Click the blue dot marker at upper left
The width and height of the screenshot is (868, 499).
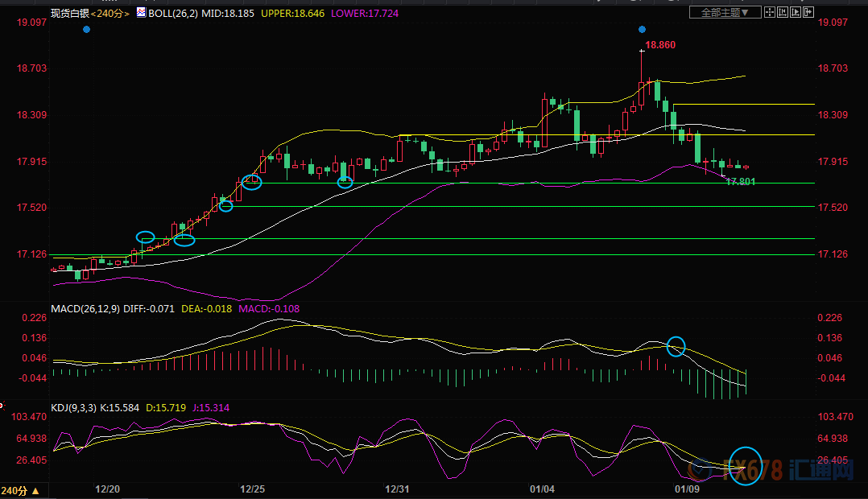[86, 29]
